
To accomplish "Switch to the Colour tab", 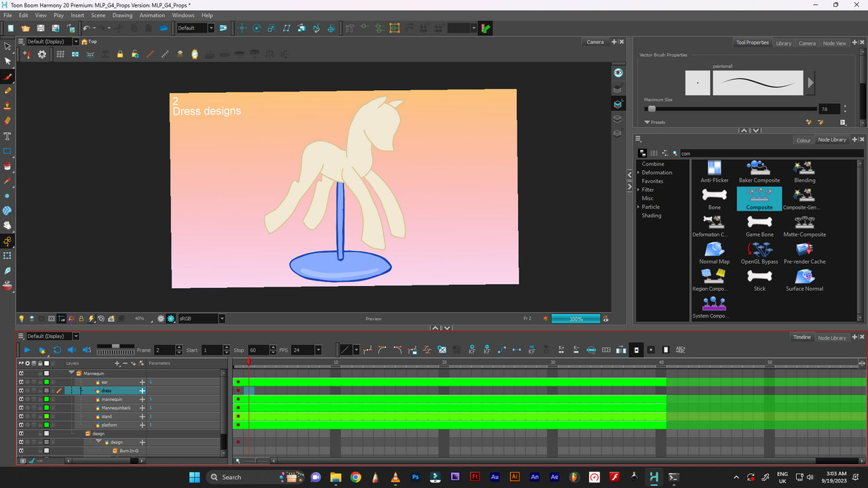I will click(x=803, y=140).
